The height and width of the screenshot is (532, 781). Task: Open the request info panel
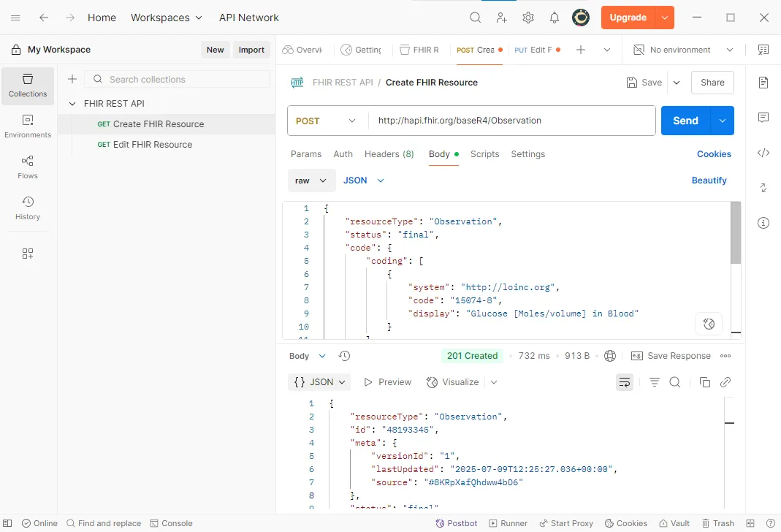(x=763, y=223)
